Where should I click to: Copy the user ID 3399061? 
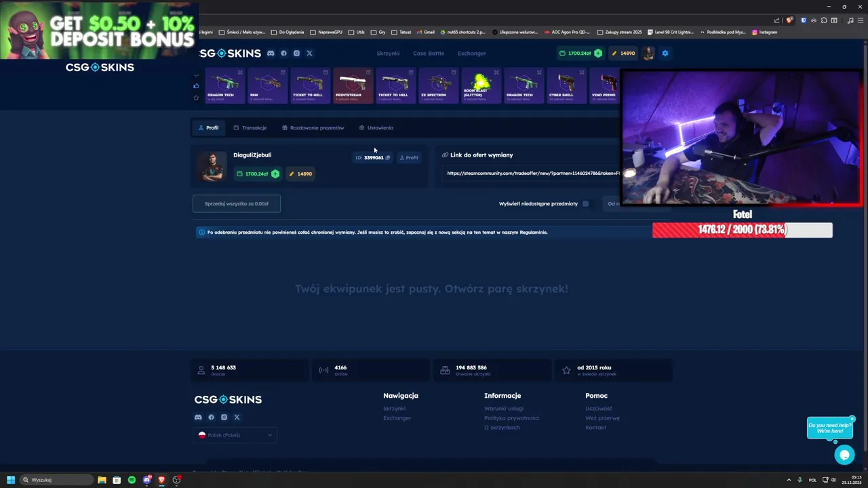[x=388, y=157]
